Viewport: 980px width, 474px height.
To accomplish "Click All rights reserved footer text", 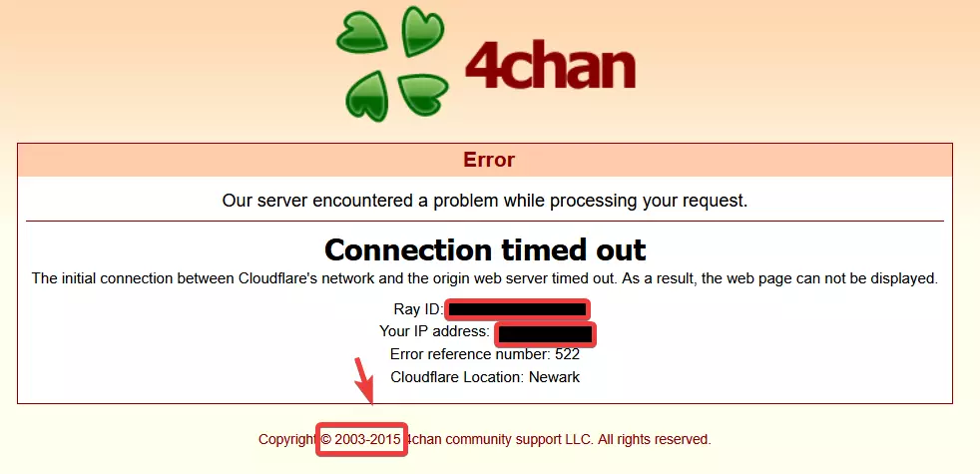I will [655, 440].
